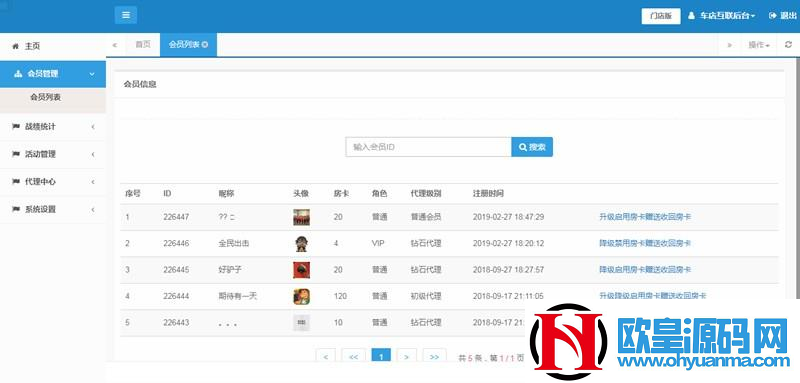800x383 pixels.
Task: Move the tab strip right with the double arrow
Action: tap(730, 45)
